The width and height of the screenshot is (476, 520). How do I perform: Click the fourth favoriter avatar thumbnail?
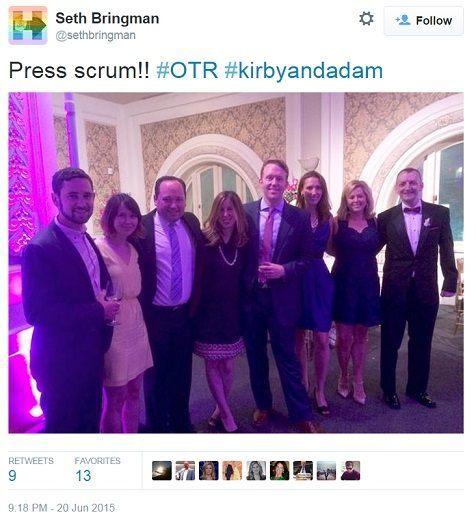click(232, 471)
